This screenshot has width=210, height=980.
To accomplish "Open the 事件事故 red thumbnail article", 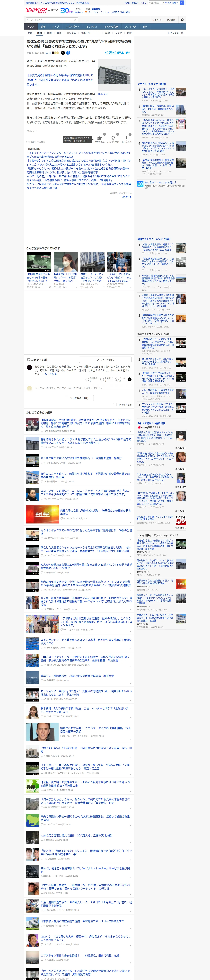I will (42, 514).
